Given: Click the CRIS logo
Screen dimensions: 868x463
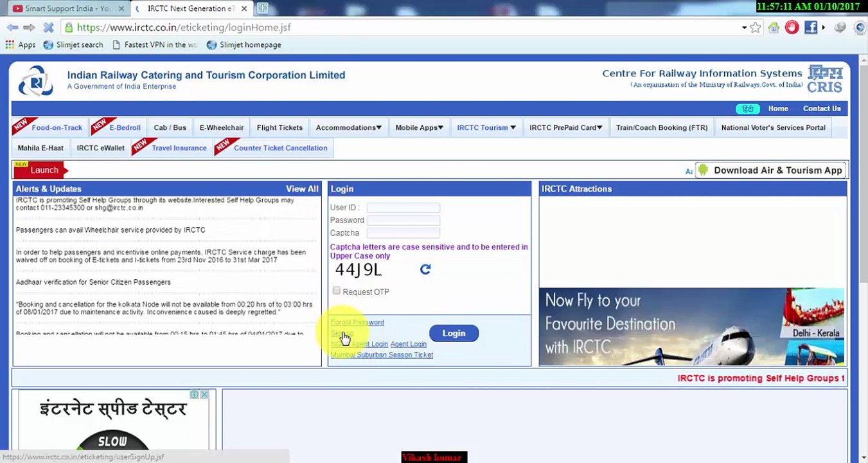Looking at the screenshot, I should click(825, 79).
